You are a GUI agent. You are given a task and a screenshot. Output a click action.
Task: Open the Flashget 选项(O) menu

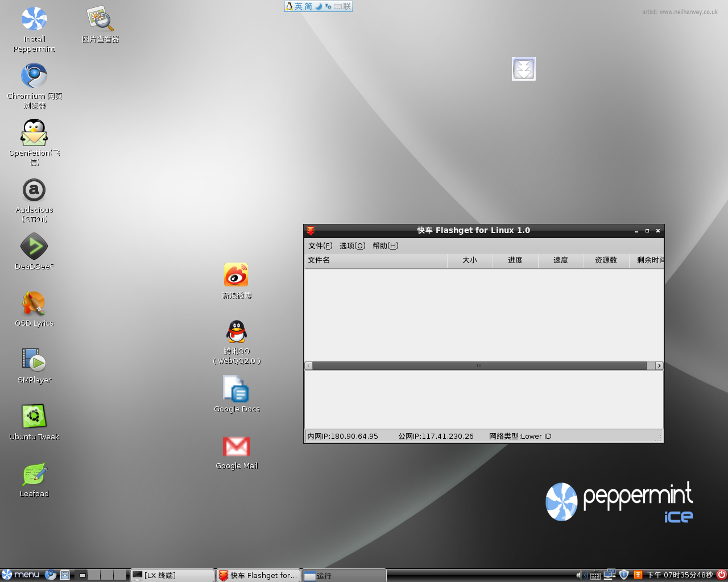(x=353, y=246)
